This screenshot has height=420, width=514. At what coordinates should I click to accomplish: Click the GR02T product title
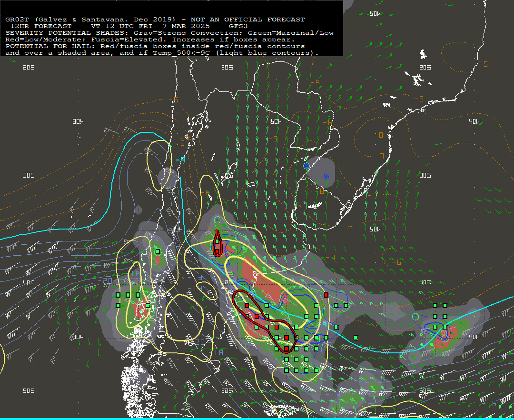[x=17, y=20]
